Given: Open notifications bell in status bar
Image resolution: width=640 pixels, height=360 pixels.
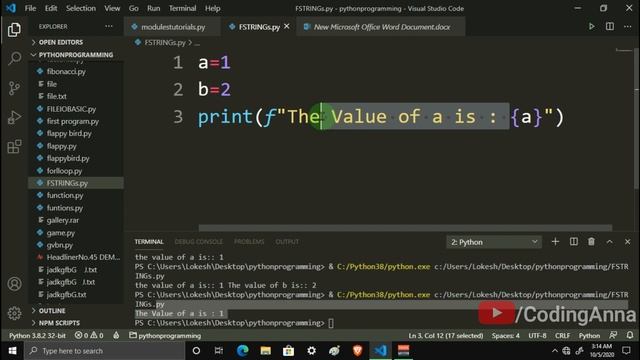Looking at the screenshot, I should 630,336.
